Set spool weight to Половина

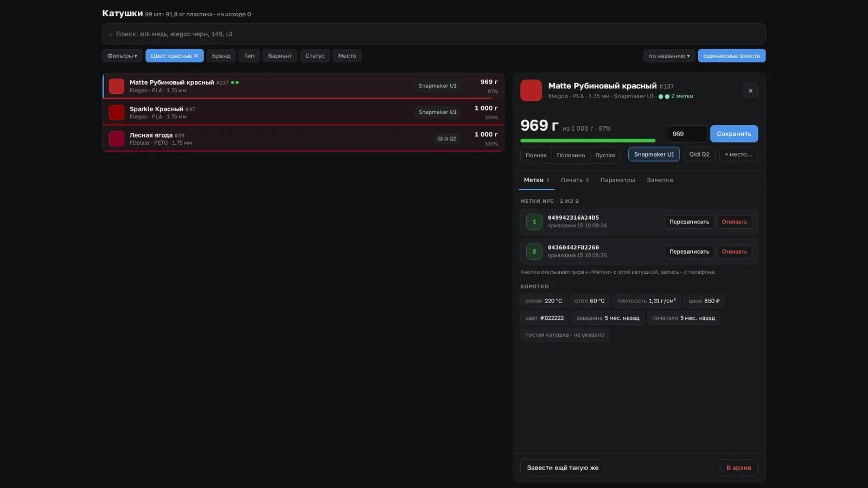tap(571, 155)
